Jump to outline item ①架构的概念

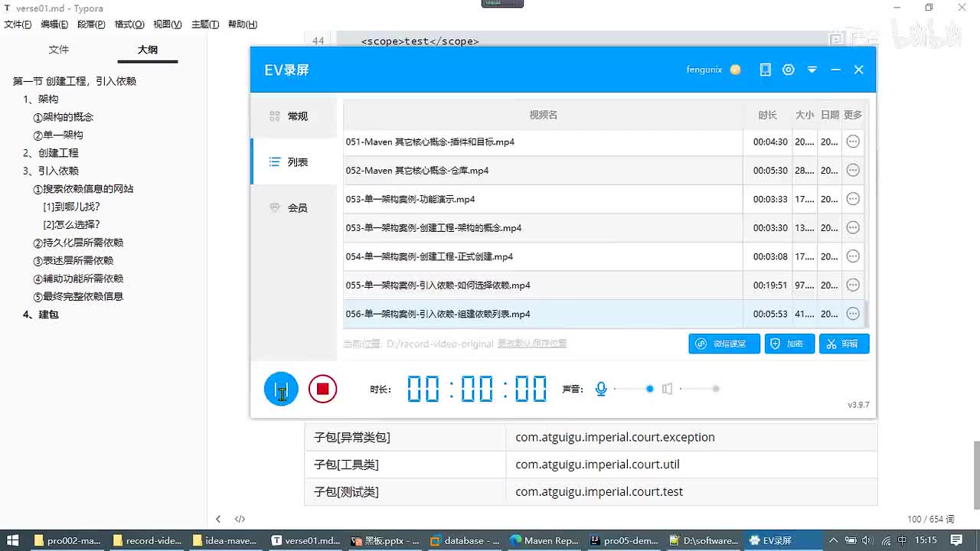pos(64,117)
